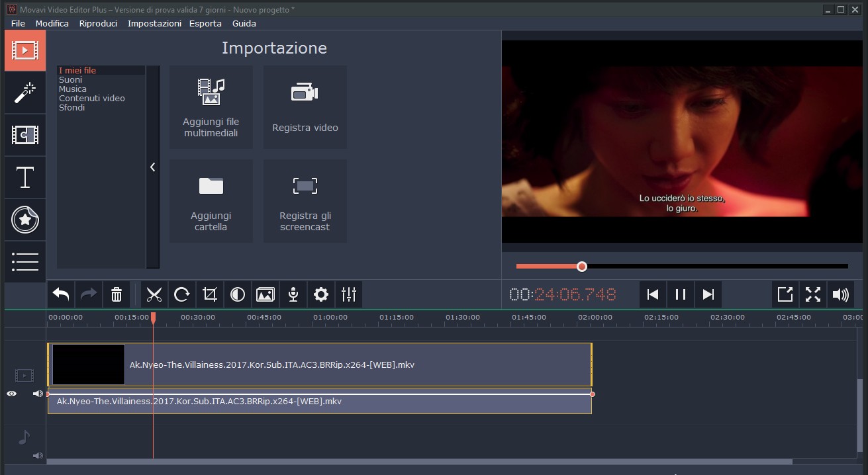
Task: Select the linked audio clip on timeline
Action: tap(319, 401)
